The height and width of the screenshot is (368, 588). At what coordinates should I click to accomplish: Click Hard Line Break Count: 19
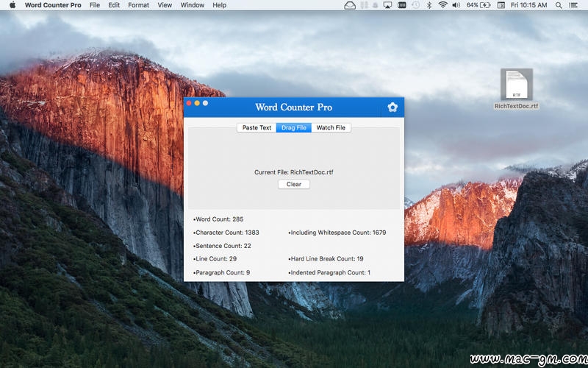coord(326,259)
